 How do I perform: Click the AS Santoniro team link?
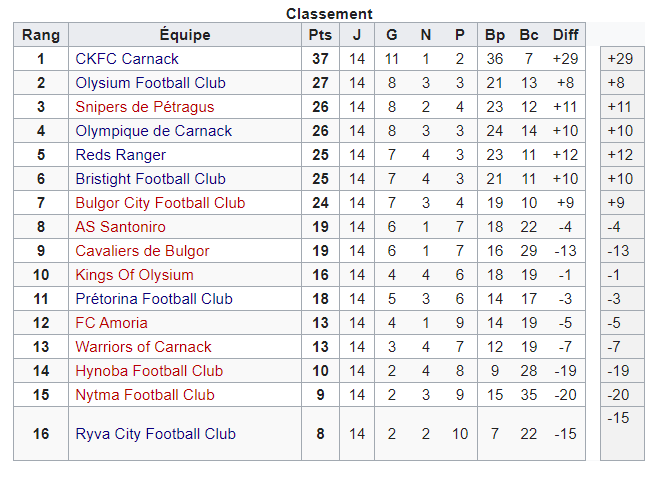coord(120,227)
